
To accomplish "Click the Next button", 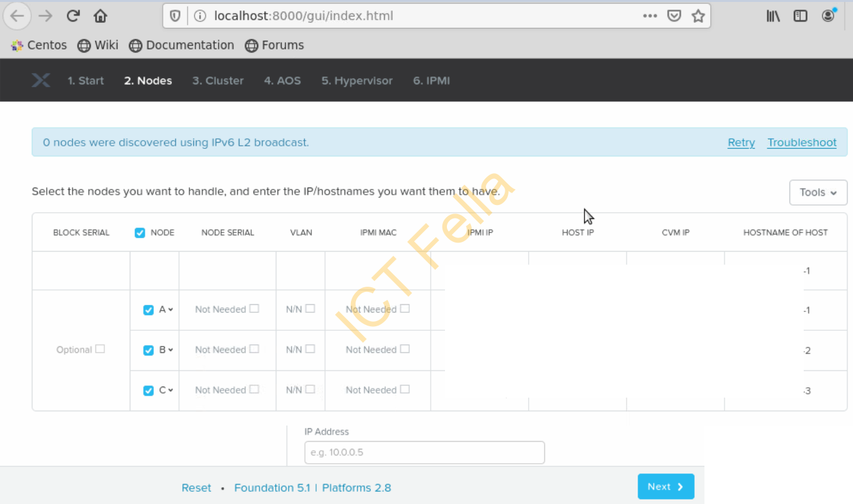I will pos(666,486).
